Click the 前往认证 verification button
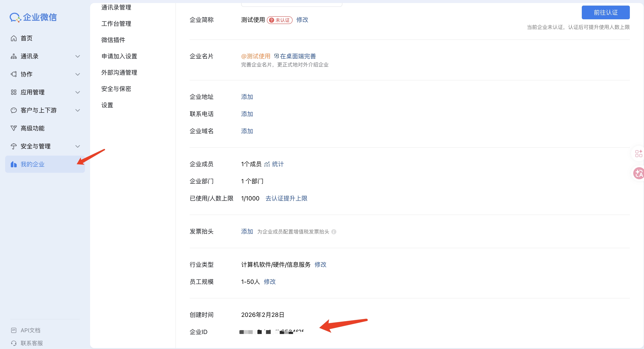 [x=606, y=12]
